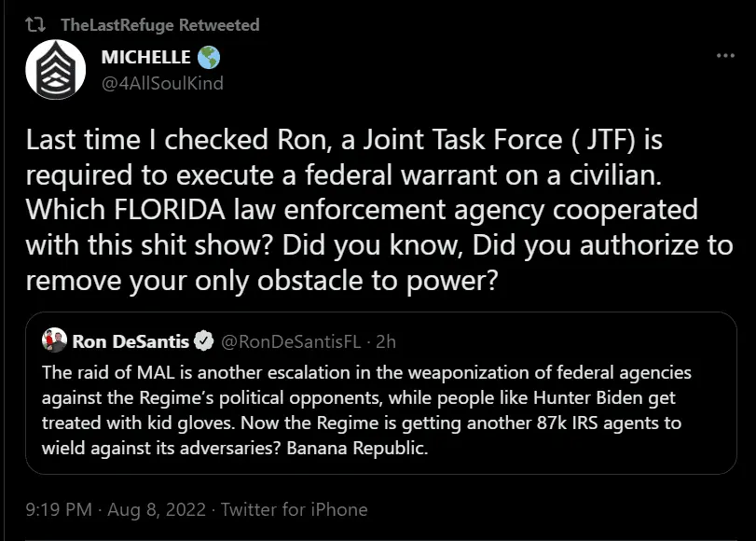Click MICHELLE's sergeant chevron profile avatar
The height and width of the screenshot is (541, 756).
pyautogui.click(x=54, y=70)
